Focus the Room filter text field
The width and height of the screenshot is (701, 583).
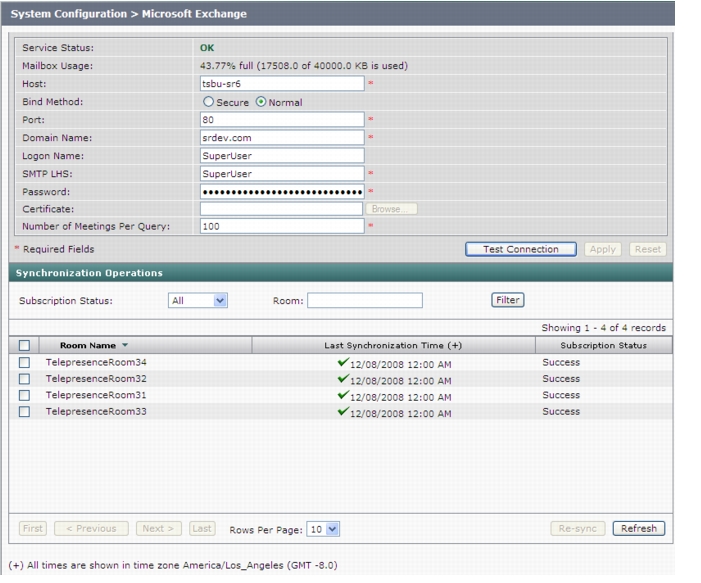click(365, 300)
